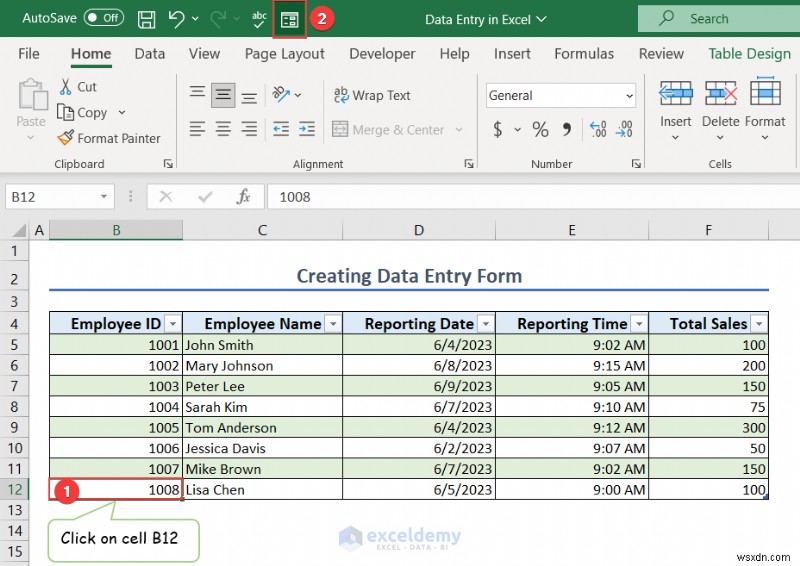Center text horizontally in cell

(223, 129)
